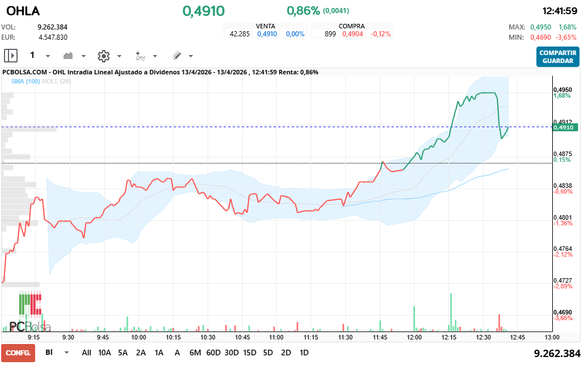Switch to the 1D time range
The width and height of the screenshot is (588, 365).
pos(304,353)
